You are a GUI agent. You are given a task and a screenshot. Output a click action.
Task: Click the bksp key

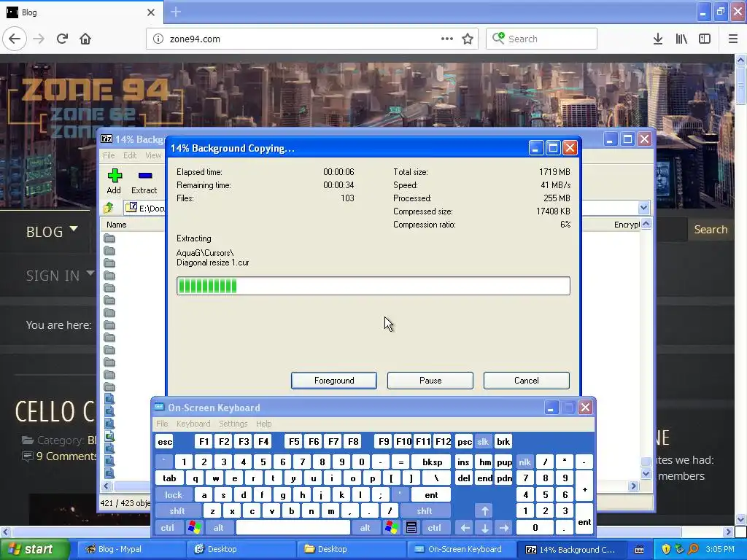point(432,462)
